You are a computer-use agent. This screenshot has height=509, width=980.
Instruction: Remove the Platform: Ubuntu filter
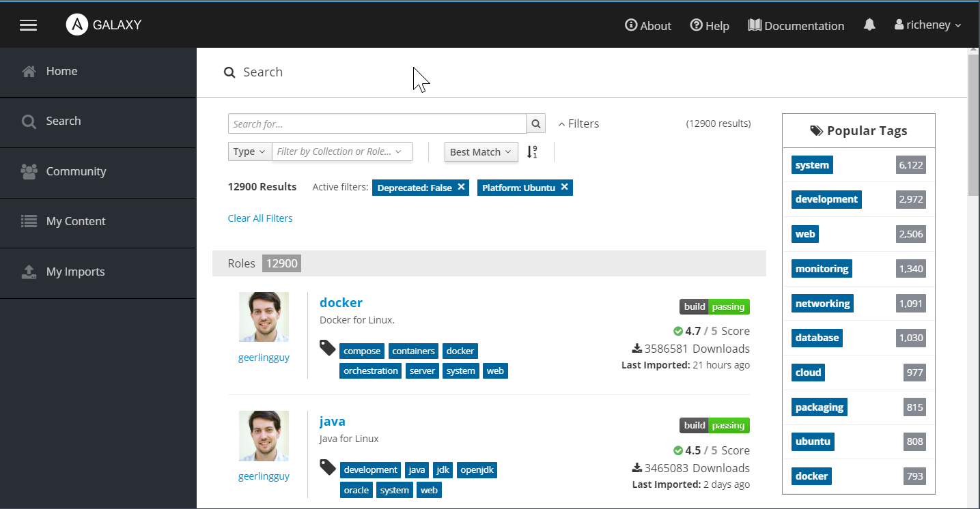tap(564, 187)
